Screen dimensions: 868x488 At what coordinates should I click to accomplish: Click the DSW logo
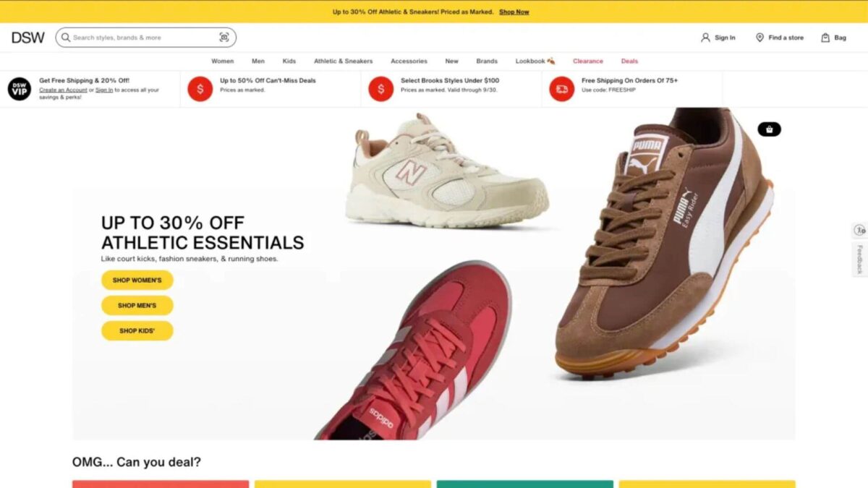coord(27,38)
